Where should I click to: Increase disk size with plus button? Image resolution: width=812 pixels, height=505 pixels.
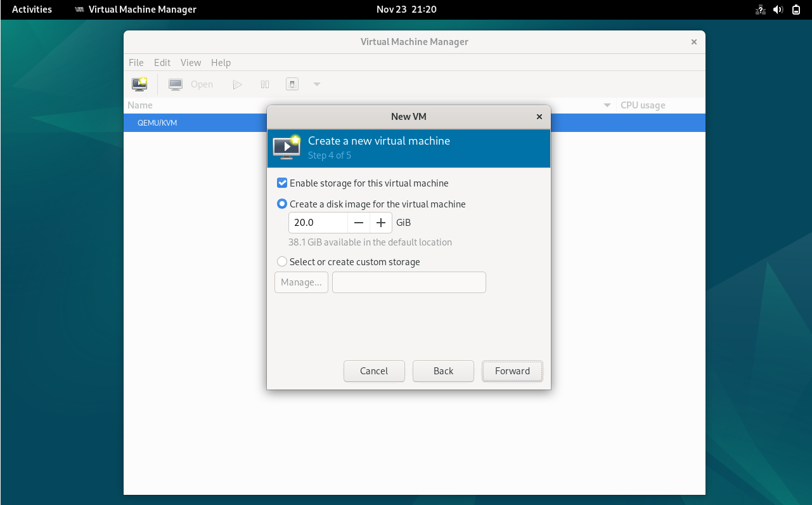(381, 223)
